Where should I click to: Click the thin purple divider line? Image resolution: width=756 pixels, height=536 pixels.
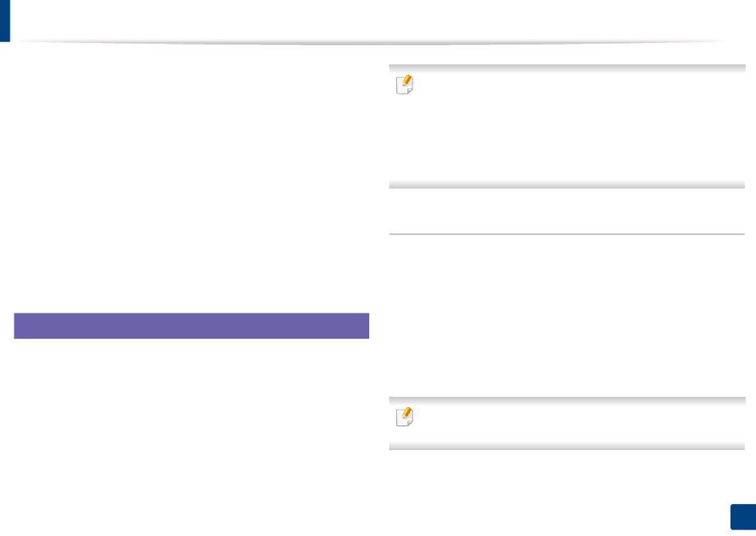click(567, 235)
